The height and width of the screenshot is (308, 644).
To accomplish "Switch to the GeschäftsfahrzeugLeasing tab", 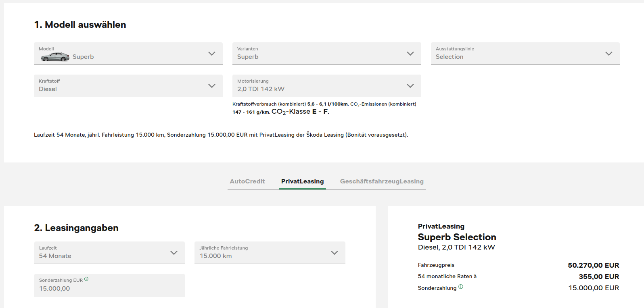I will [x=382, y=181].
